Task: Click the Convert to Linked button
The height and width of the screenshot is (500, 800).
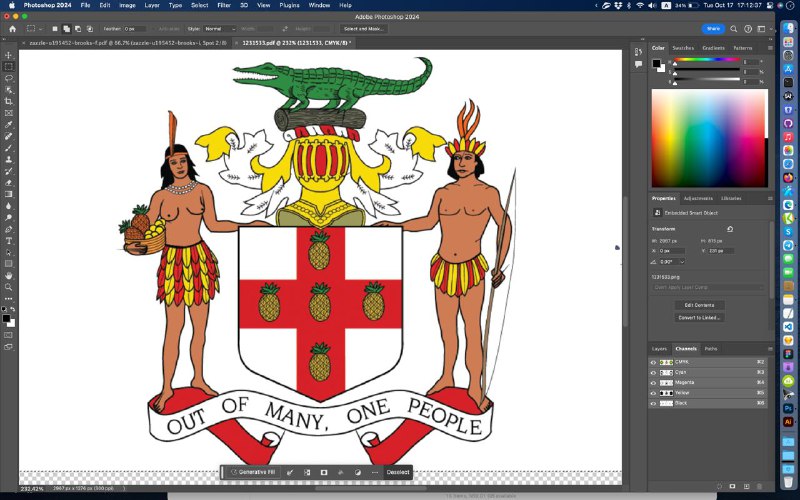Action: pyautogui.click(x=699, y=318)
